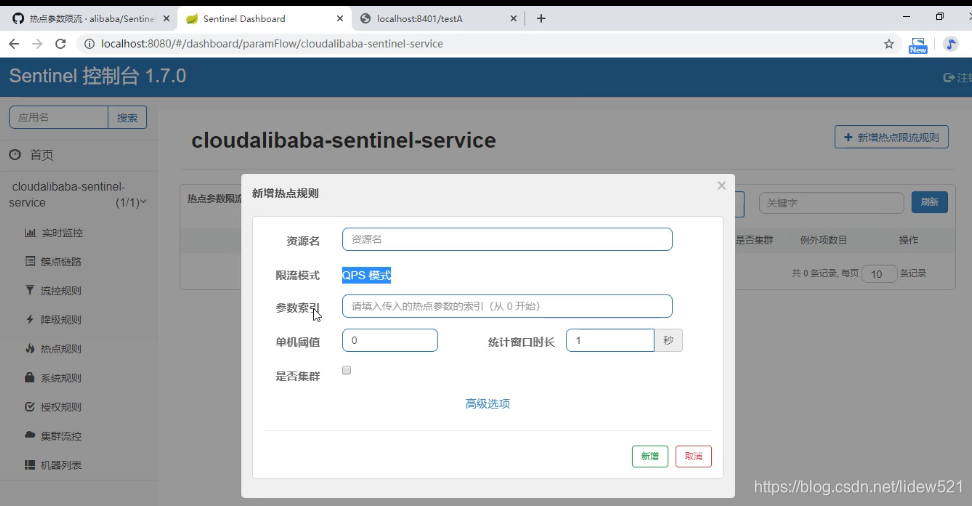Viewport: 972px width, 506px height.
Task: Click the green 新增 button
Action: [650, 456]
